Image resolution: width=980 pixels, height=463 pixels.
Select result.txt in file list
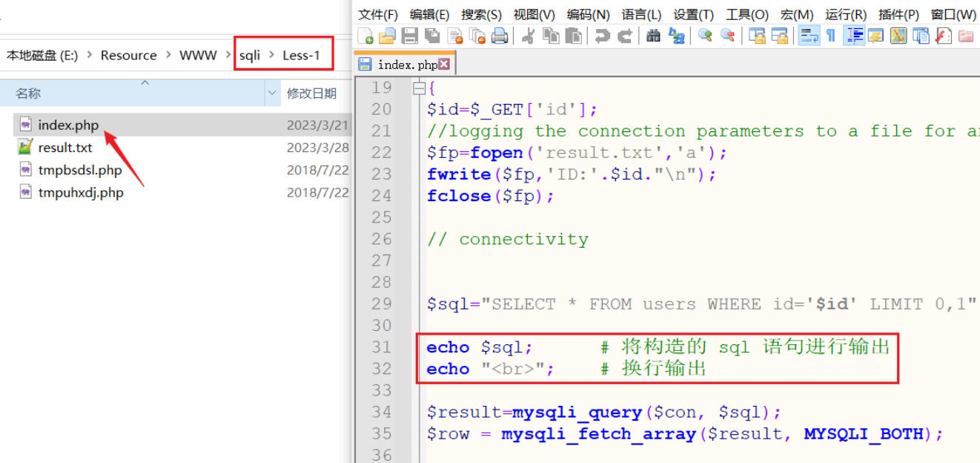(65, 148)
